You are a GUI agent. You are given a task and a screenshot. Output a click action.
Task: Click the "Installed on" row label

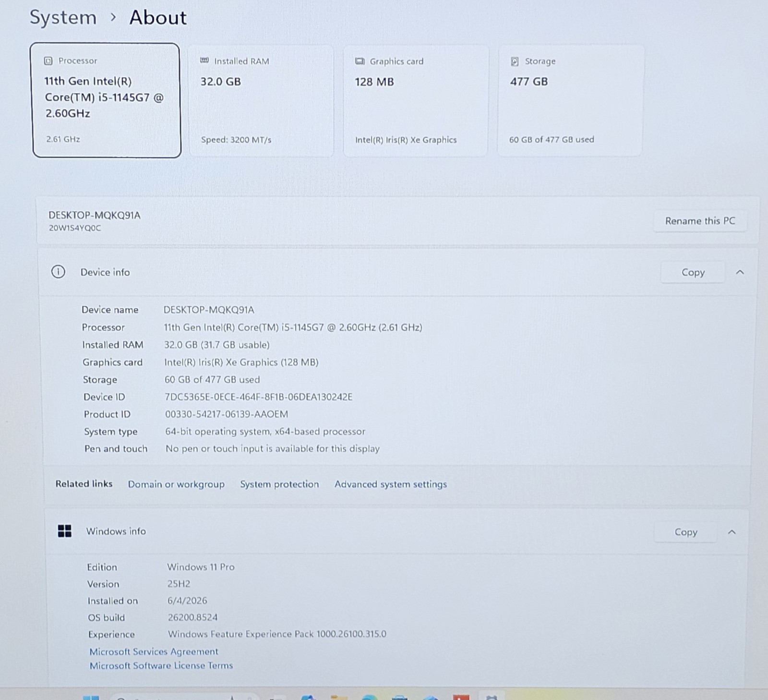click(112, 601)
